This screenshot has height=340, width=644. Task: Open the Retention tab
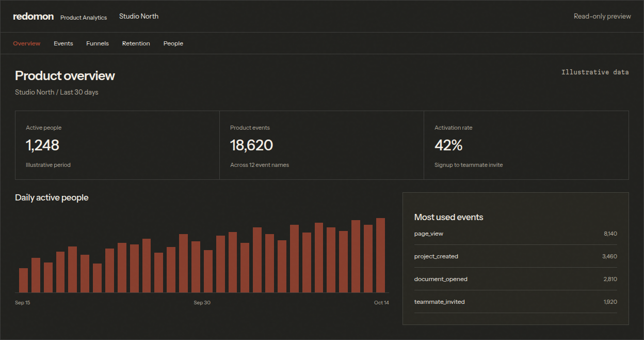pyautogui.click(x=136, y=43)
